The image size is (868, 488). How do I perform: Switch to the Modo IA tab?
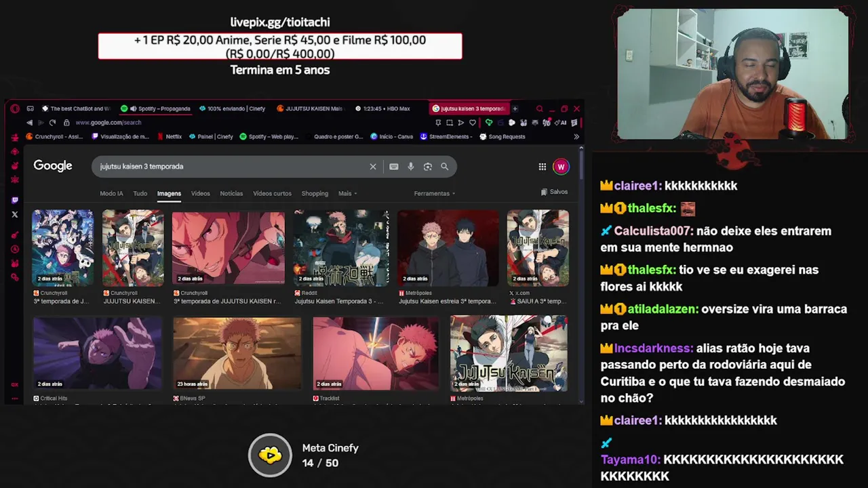[111, 194]
